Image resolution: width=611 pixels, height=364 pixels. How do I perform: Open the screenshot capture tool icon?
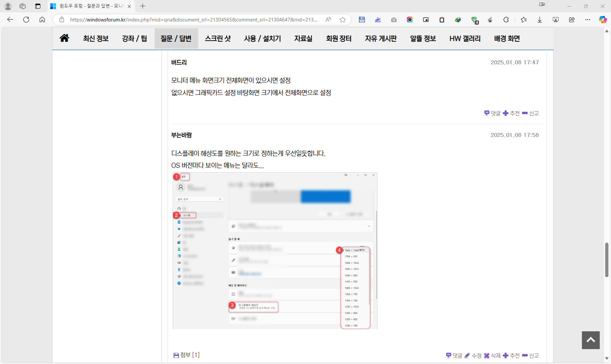(x=556, y=20)
